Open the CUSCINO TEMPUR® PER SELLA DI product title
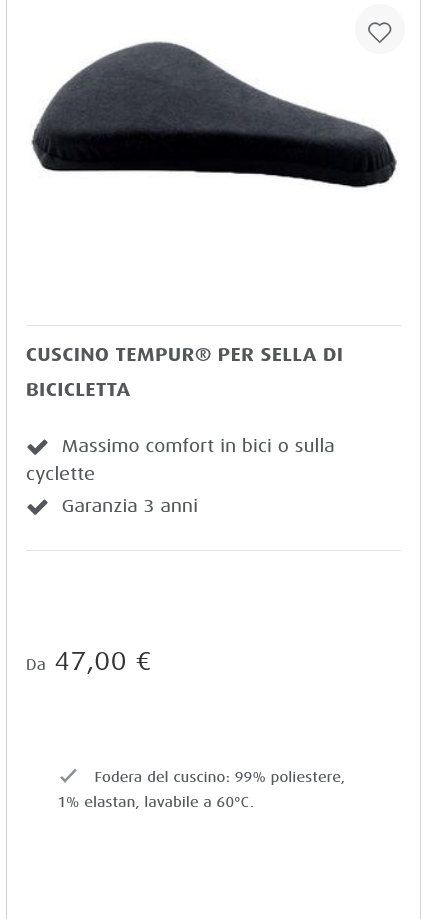The width and height of the screenshot is (432, 919). [184, 355]
